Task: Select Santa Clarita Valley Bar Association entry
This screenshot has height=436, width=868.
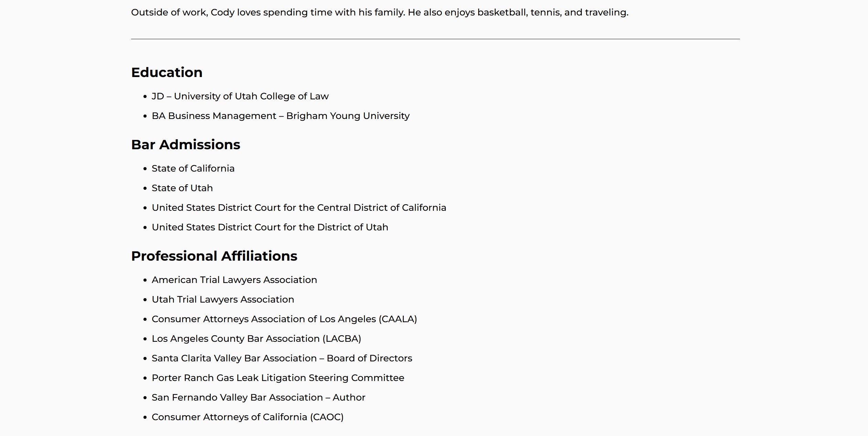Action: tap(282, 358)
